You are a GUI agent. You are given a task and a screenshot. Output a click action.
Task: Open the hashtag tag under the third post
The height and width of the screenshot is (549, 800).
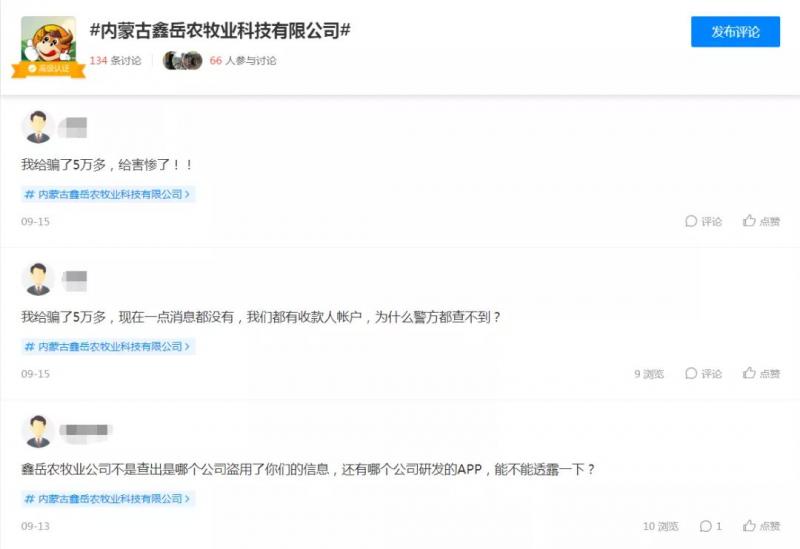pos(108,498)
